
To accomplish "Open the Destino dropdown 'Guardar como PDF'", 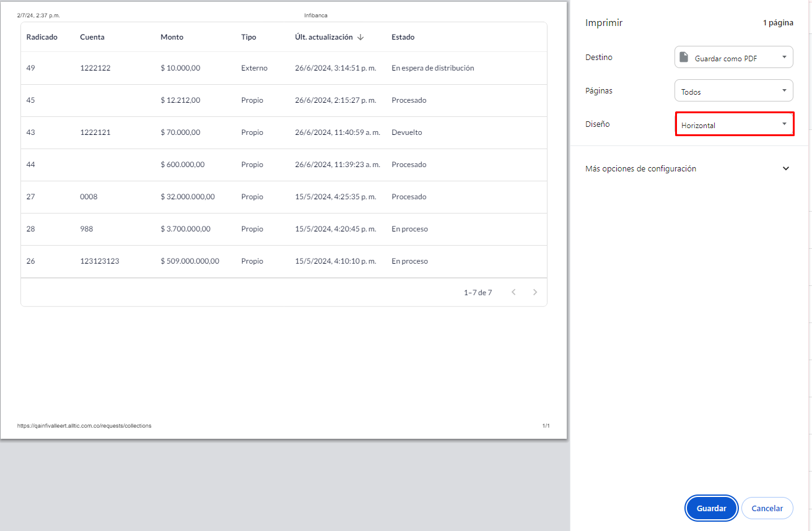I will coord(734,58).
